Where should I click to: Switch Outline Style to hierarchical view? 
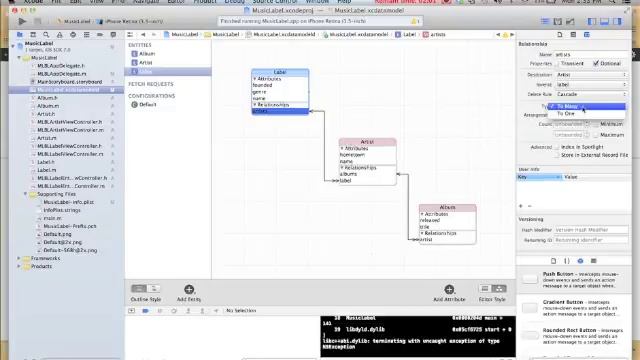click(x=153, y=289)
